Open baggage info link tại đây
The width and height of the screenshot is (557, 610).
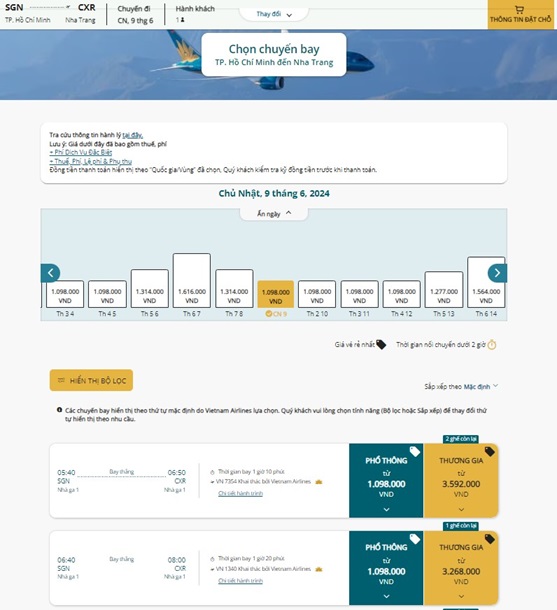[133, 135]
